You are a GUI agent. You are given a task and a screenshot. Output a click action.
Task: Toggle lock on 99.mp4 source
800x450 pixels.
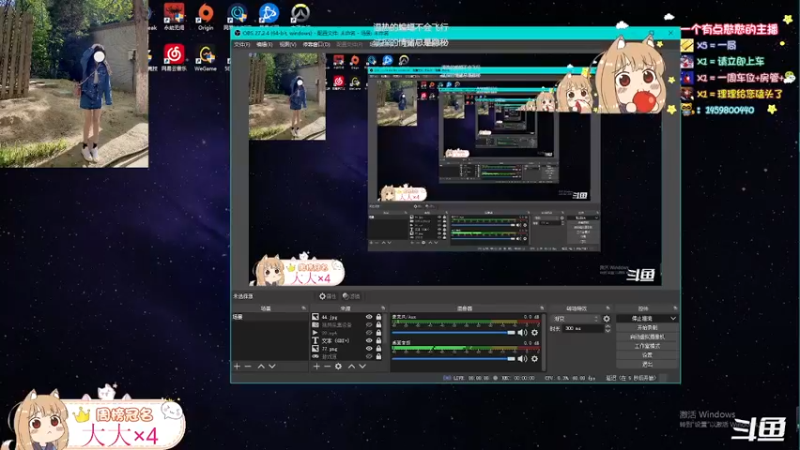pyautogui.click(x=379, y=333)
